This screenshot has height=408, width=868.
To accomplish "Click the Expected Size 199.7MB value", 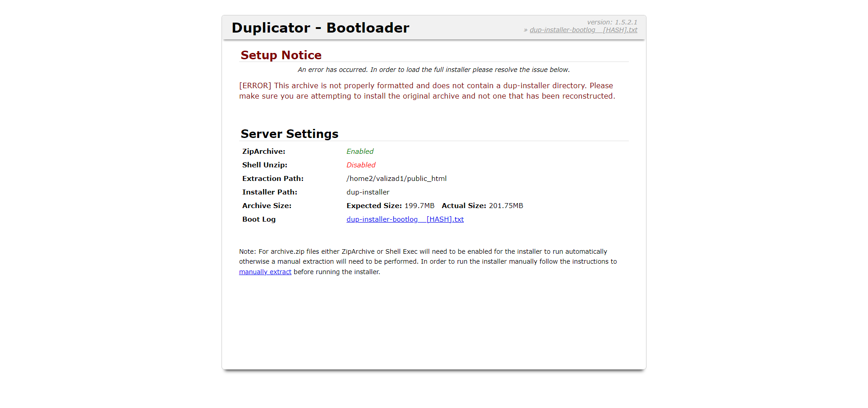I will (x=419, y=206).
